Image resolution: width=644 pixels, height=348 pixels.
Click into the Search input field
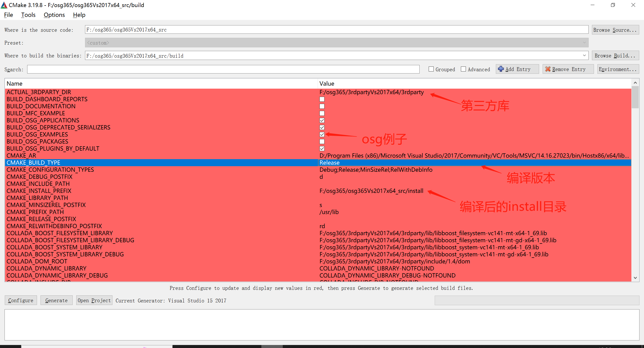tap(223, 69)
